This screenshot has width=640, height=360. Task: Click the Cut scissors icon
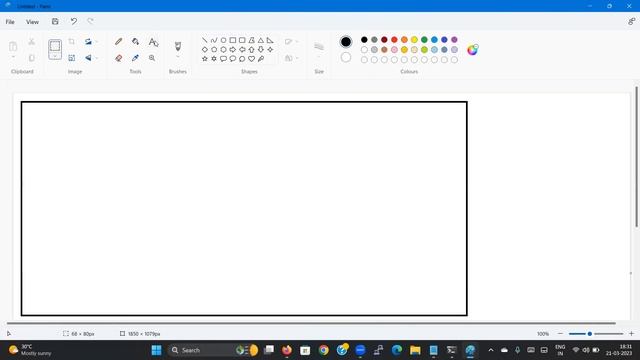point(31,42)
